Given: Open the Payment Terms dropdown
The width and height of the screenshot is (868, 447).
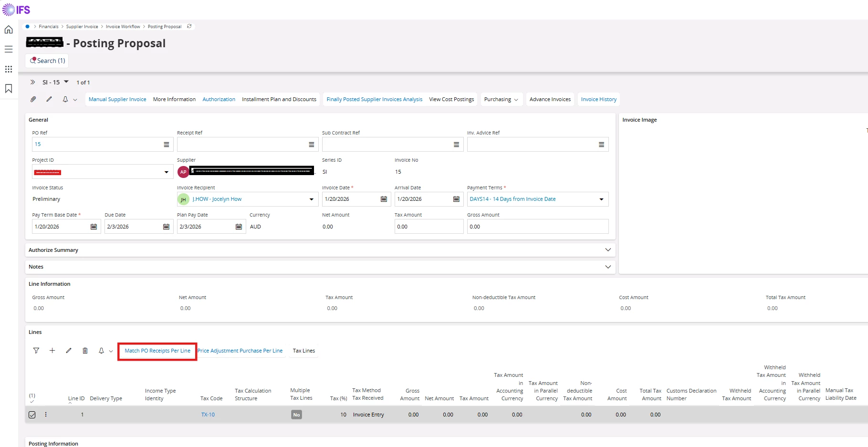Looking at the screenshot, I should pos(601,199).
